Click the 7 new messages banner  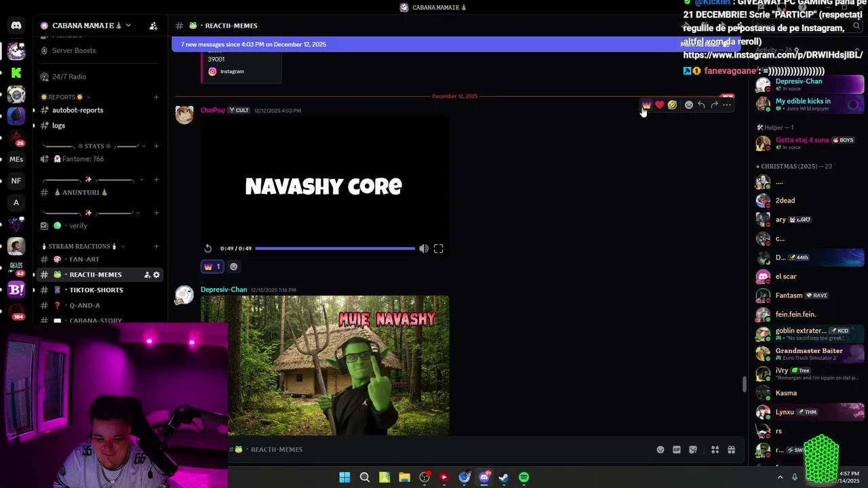pos(458,44)
